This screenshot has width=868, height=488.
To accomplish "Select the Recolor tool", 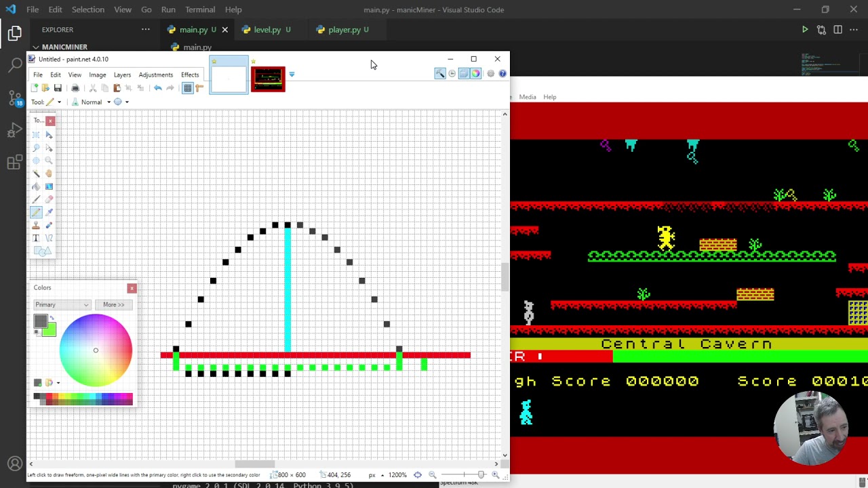I will point(49,225).
